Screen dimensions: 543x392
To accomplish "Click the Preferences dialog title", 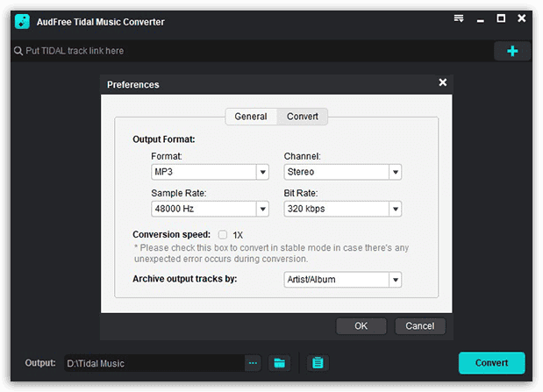I will pos(133,84).
